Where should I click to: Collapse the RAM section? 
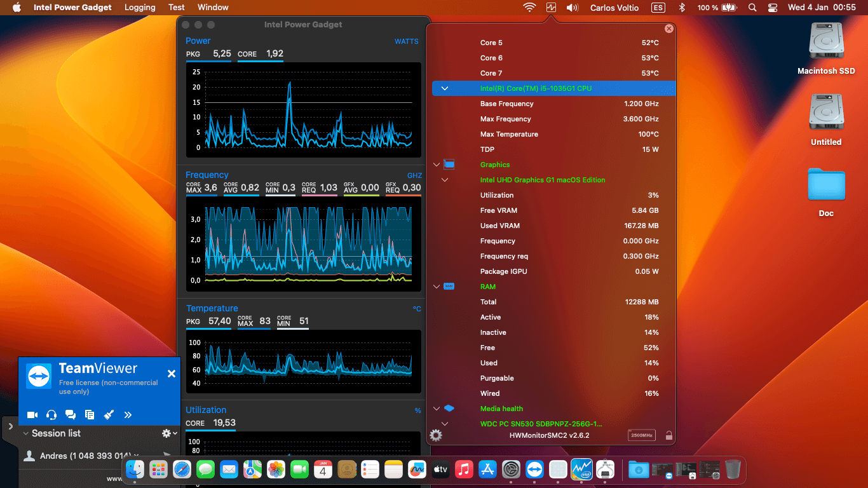[x=437, y=287]
